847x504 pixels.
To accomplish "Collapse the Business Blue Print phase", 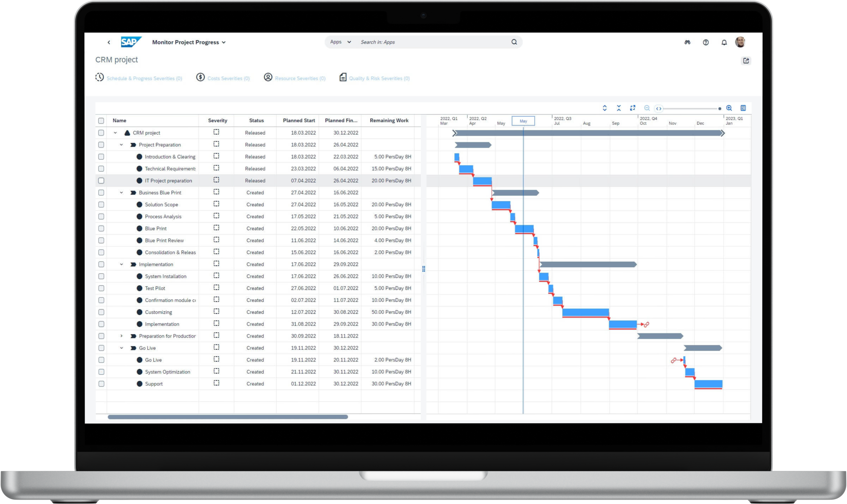I will pyautogui.click(x=121, y=193).
